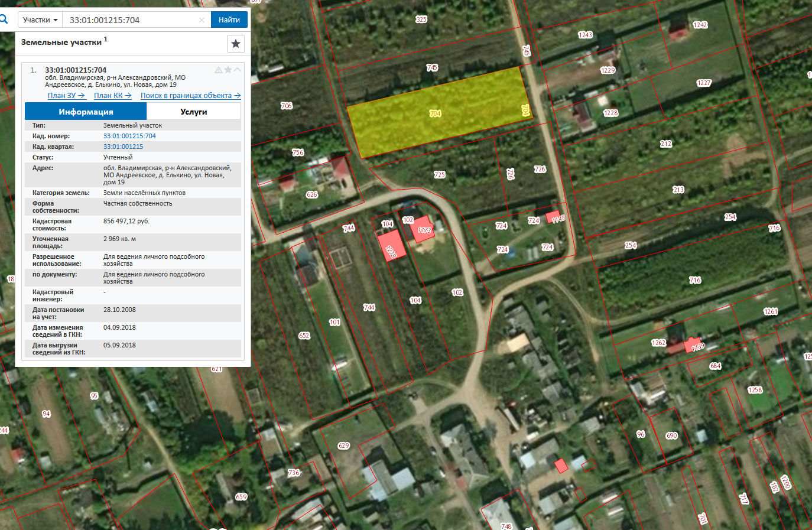
Task: Click parcel label 1262 on the map
Action: pyautogui.click(x=659, y=343)
